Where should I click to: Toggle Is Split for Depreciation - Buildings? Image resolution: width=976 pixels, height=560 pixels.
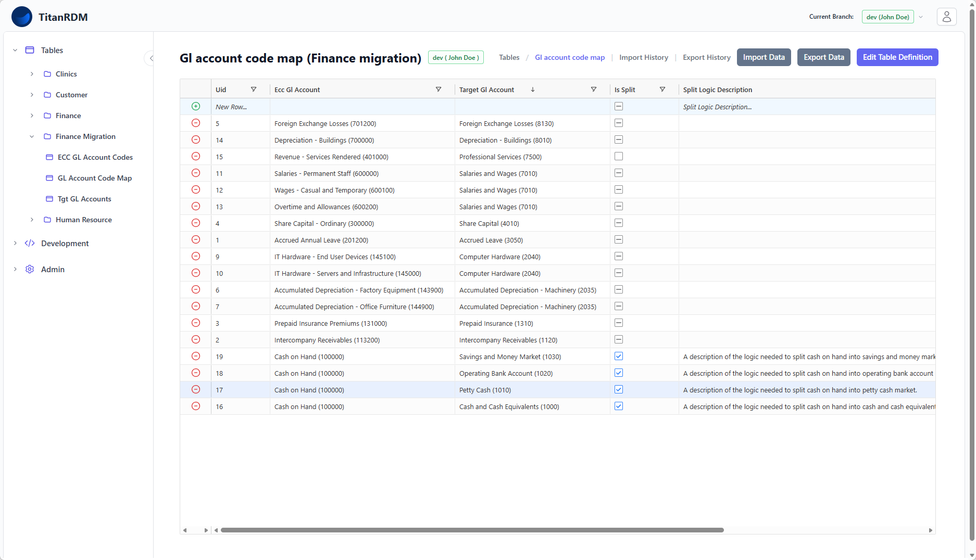click(x=619, y=139)
